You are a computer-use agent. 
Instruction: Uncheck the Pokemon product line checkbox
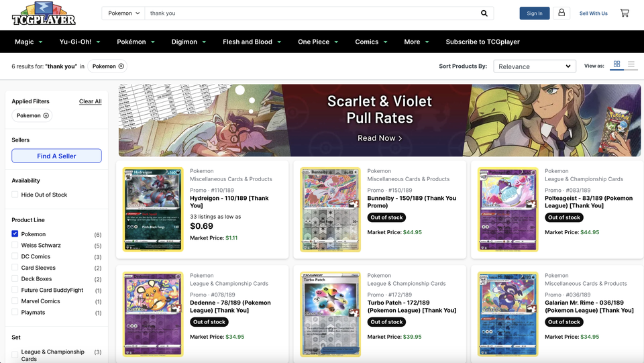coord(15,234)
